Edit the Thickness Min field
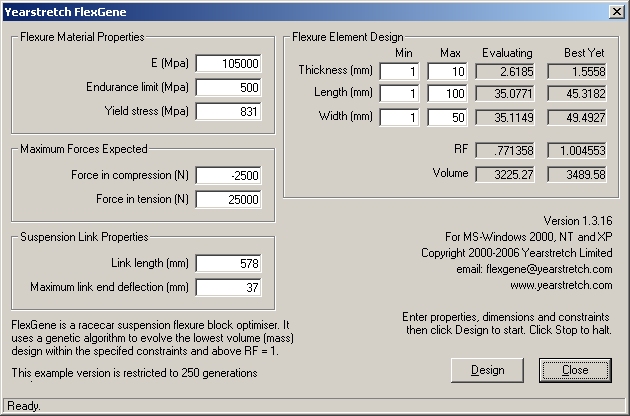Screen dimensions: 630x416 point(399,72)
